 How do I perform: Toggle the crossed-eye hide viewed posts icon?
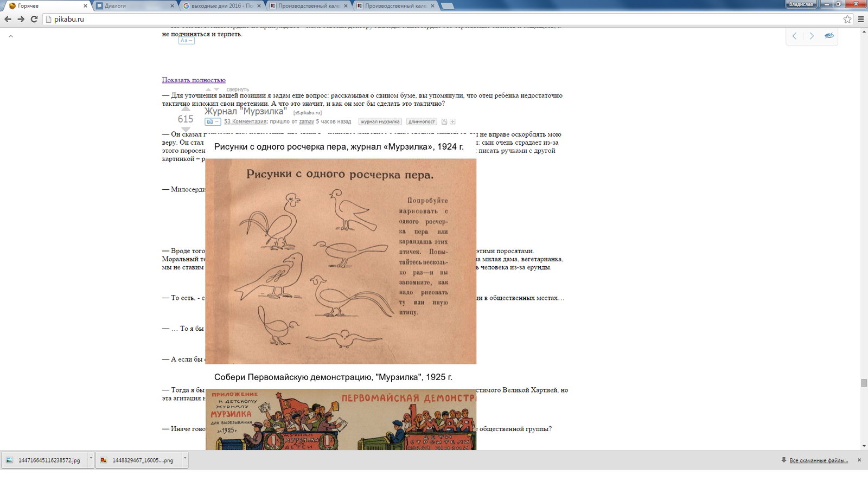point(829,36)
